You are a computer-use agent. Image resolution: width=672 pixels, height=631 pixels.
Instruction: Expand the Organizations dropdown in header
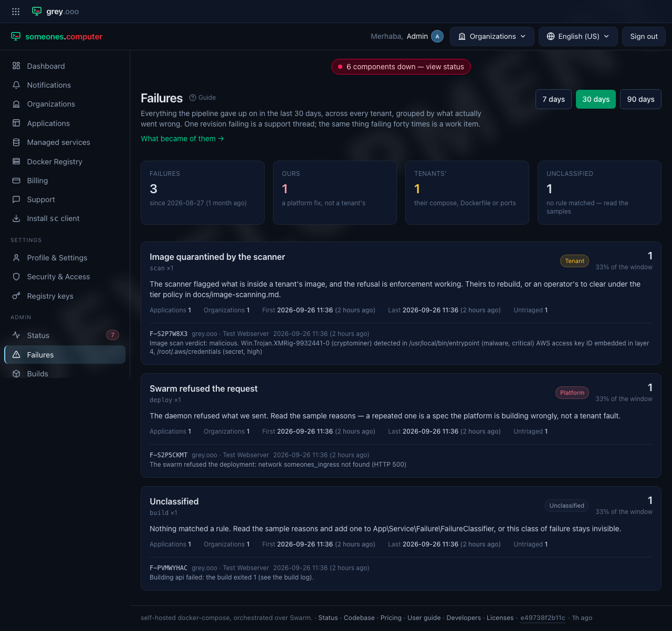pyautogui.click(x=492, y=36)
